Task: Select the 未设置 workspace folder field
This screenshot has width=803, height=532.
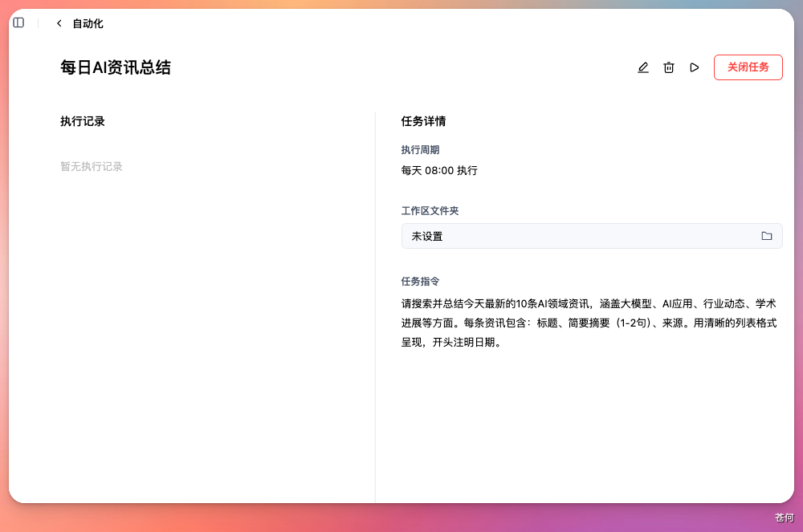Action: click(592, 236)
